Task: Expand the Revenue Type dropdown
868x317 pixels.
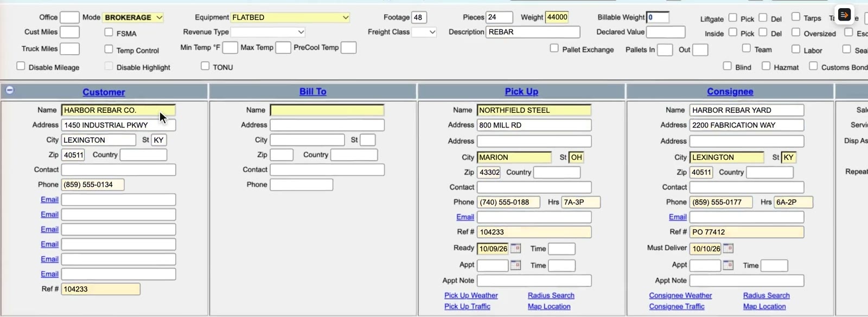Action: [268, 32]
